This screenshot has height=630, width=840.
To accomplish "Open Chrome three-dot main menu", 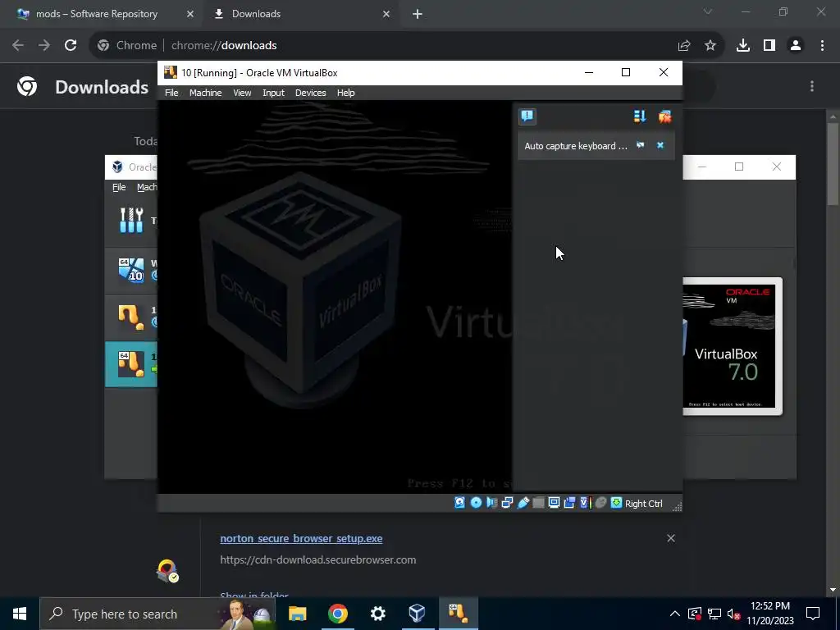I will (x=822, y=46).
